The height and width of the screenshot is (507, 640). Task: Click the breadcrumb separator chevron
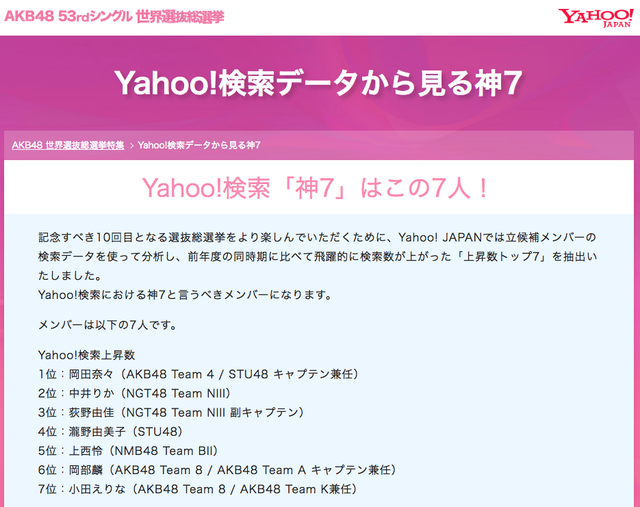(131, 146)
